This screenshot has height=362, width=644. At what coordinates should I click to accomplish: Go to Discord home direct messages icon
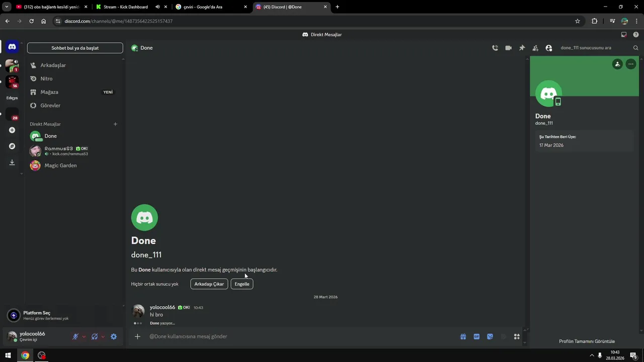12,47
